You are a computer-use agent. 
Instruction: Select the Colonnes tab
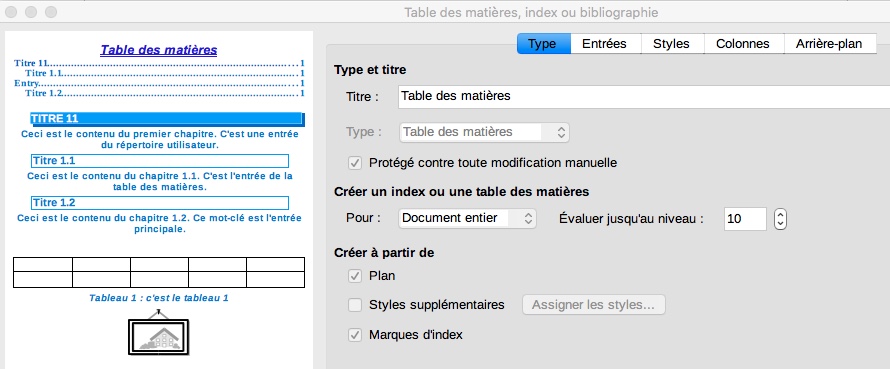pyautogui.click(x=742, y=44)
